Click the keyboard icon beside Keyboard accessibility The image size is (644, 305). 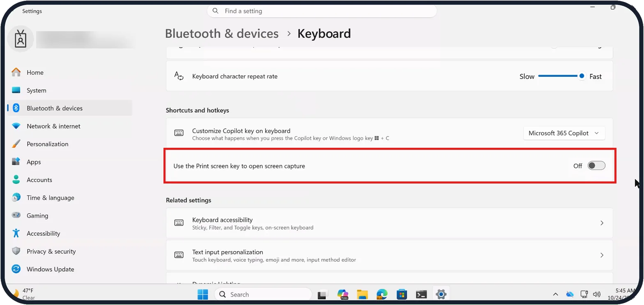[179, 223]
